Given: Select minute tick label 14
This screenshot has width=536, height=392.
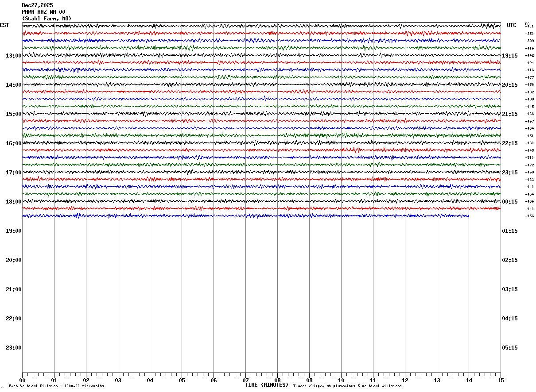Looking at the screenshot, I should 469,380.
